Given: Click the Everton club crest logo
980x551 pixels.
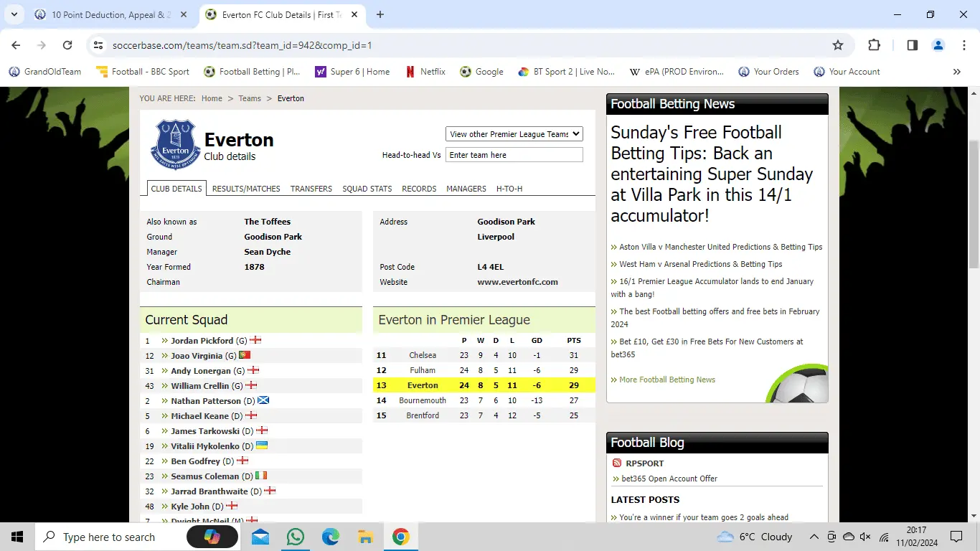Looking at the screenshot, I should 175,145.
